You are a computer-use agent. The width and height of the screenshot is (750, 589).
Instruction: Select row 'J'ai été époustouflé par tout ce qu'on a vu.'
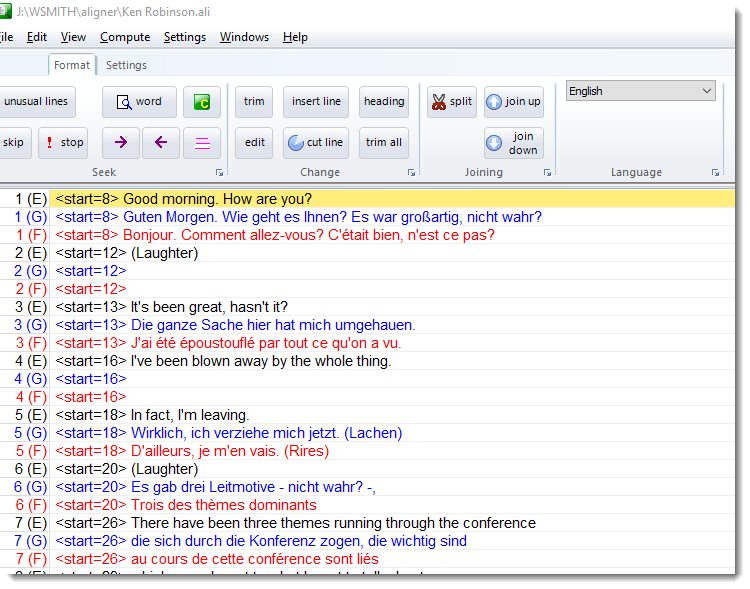click(x=367, y=343)
